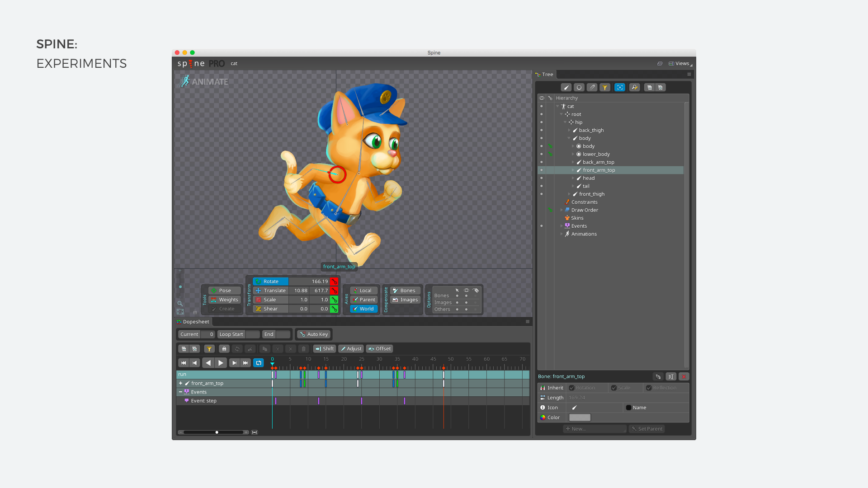Toggle paperclip attachment filter in Tree
Image resolution: width=868 pixels, height=488 pixels.
pos(592,88)
